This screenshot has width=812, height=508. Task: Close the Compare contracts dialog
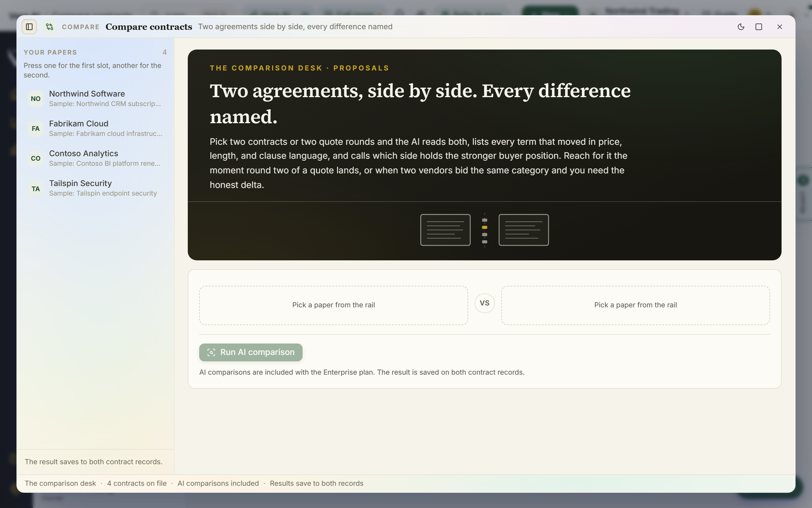[x=779, y=27]
